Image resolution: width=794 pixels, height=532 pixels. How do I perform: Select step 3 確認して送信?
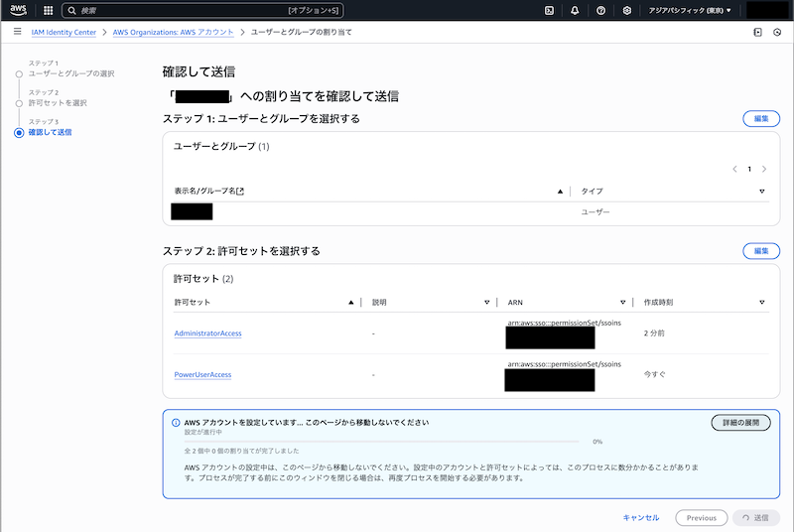(x=51, y=132)
